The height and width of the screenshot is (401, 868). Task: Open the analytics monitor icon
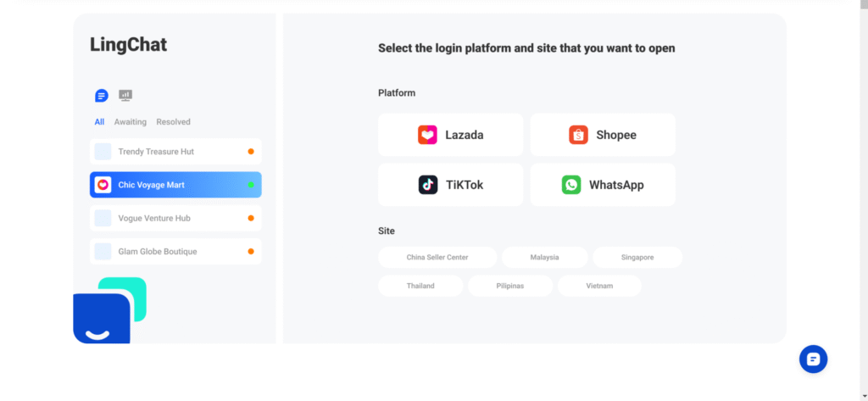(125, 95)
